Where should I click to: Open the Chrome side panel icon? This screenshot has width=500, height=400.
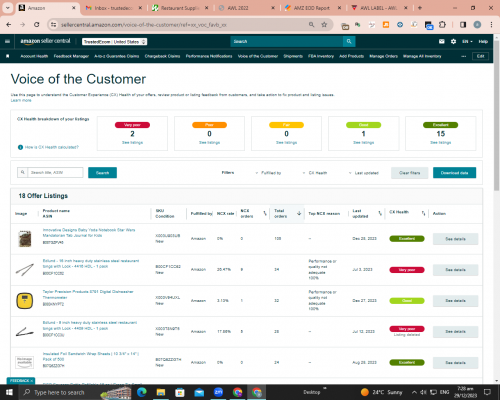463,25
